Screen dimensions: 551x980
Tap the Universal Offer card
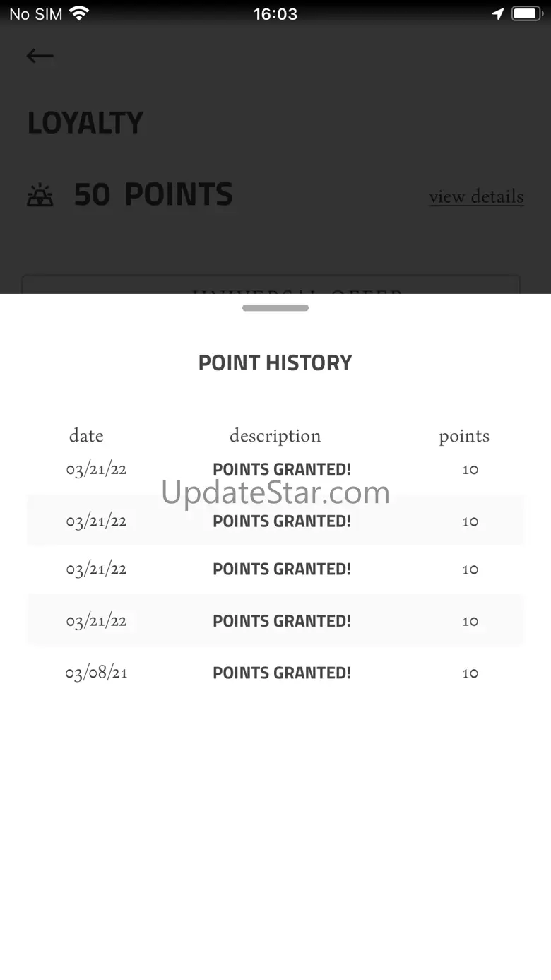point(271,285)
